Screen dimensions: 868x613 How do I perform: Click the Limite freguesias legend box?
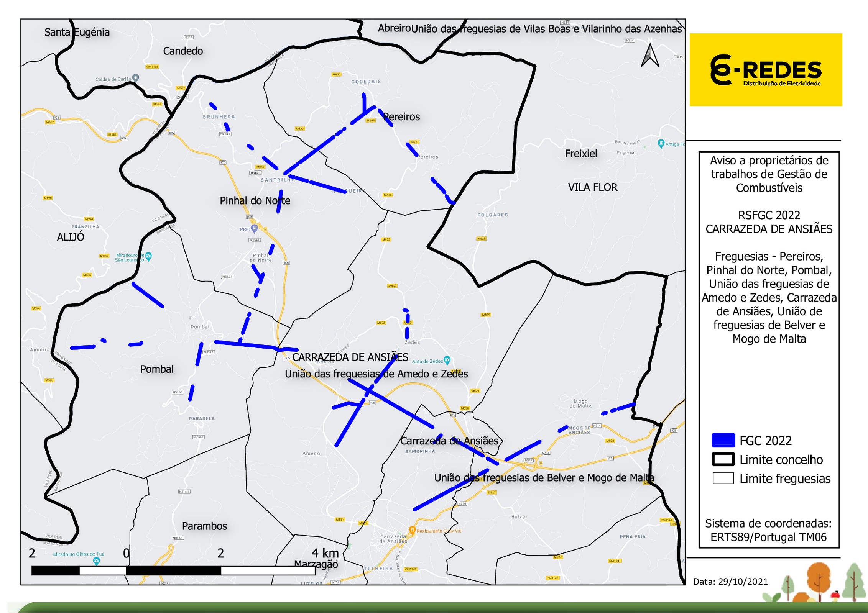723,478
